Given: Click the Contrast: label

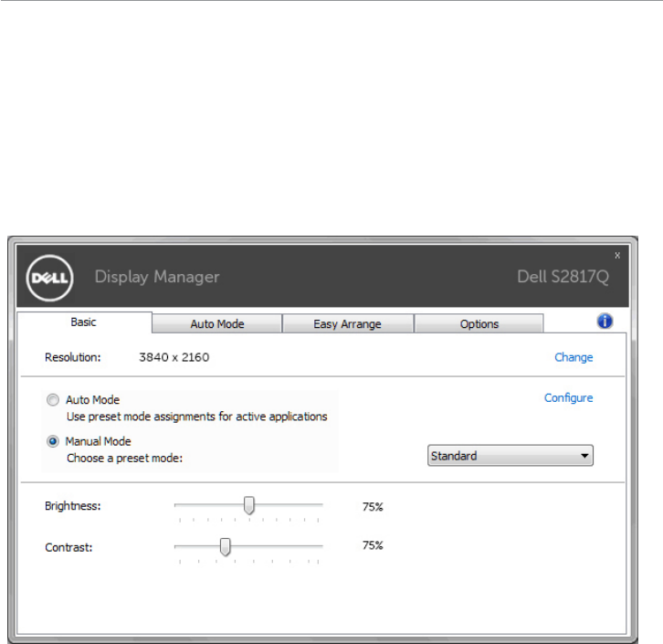Looking at the screenshot, I should coord(68,547).
